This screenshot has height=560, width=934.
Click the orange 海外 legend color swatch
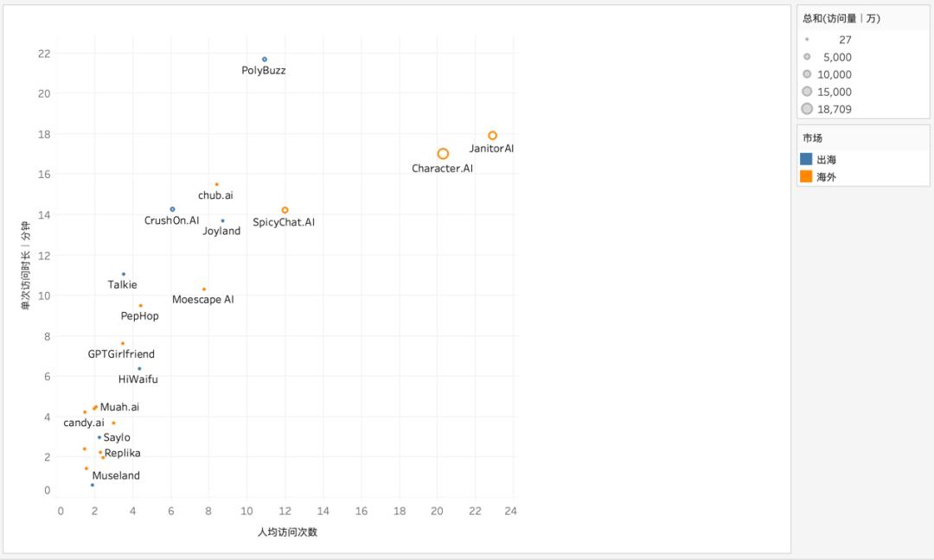pos(806,176)
